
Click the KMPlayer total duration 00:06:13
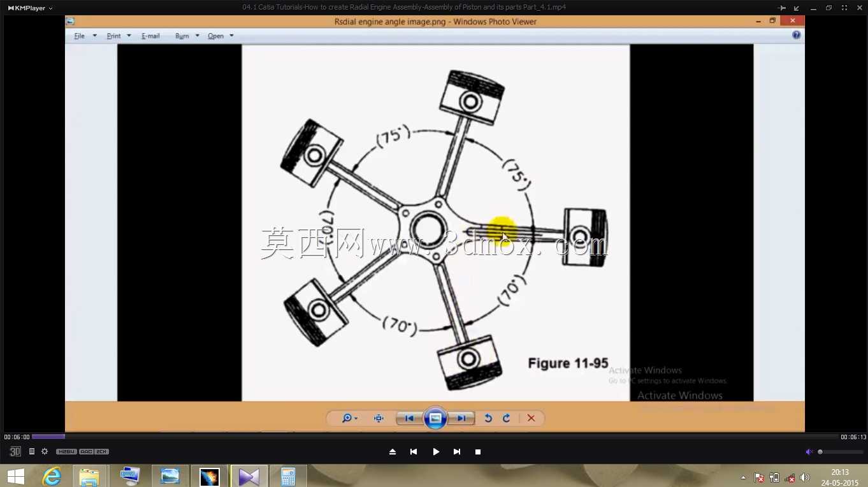(853, 437)
